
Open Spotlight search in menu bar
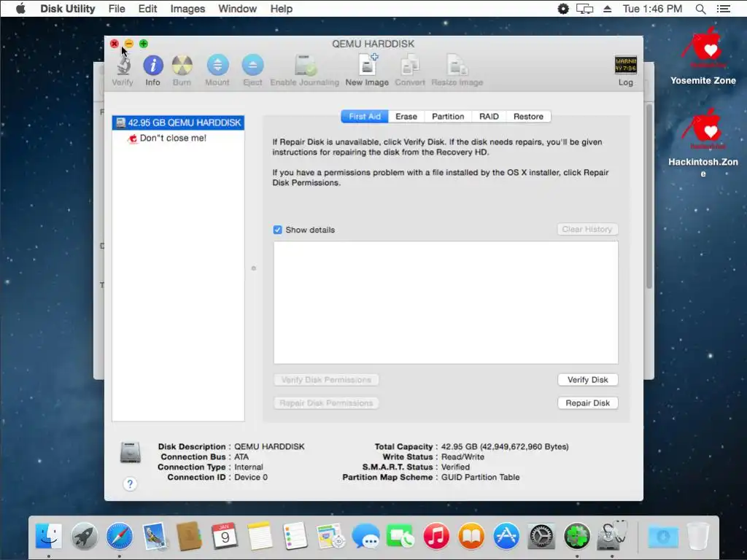point(700,9)
